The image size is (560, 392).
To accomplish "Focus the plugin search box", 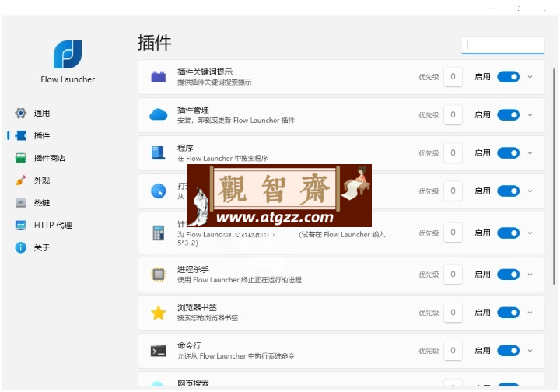I will tap(503, 45).
